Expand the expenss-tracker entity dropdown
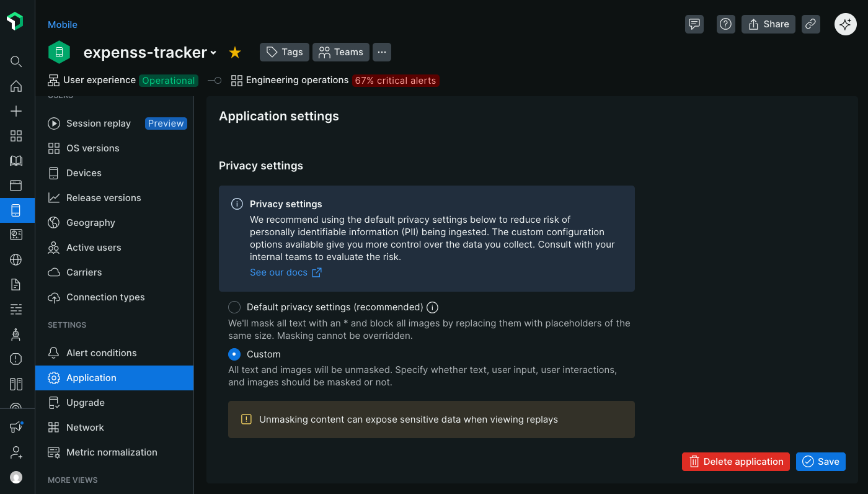Viewport: 868px width, 494px height. (x=213, y=53)
